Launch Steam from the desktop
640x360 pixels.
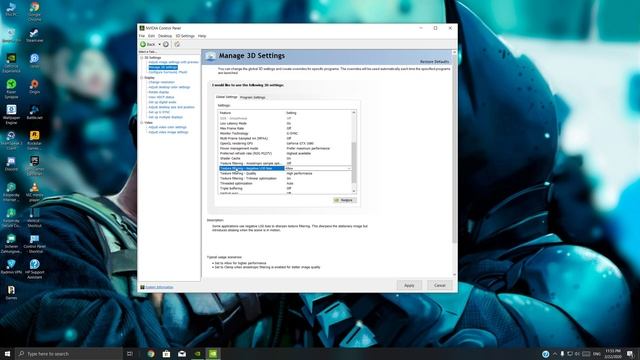35,35
